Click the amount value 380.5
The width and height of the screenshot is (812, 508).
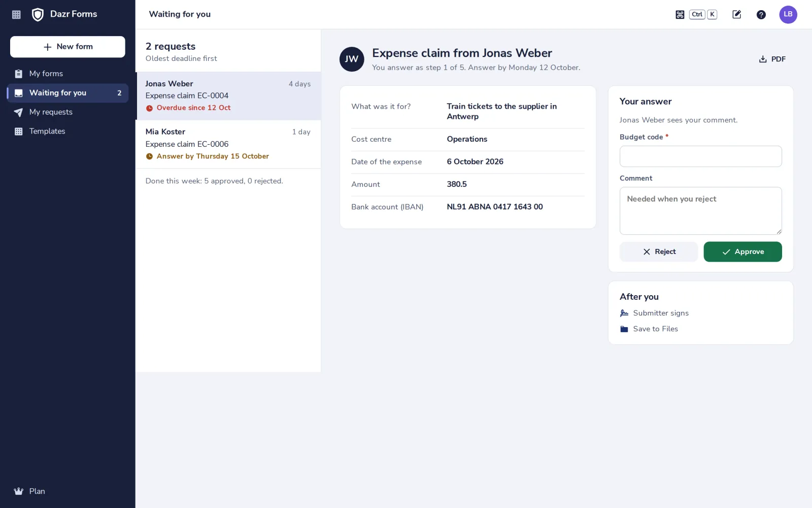coord(457,184)
